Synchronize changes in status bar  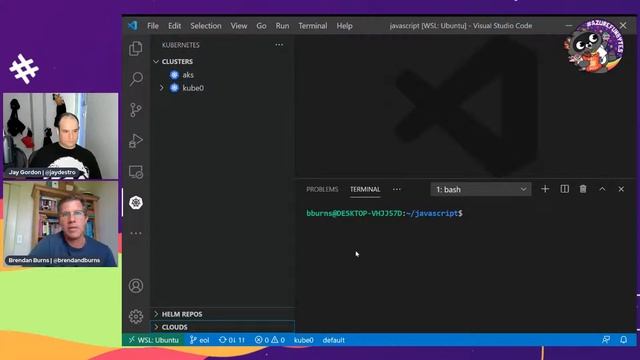[231, 340]
